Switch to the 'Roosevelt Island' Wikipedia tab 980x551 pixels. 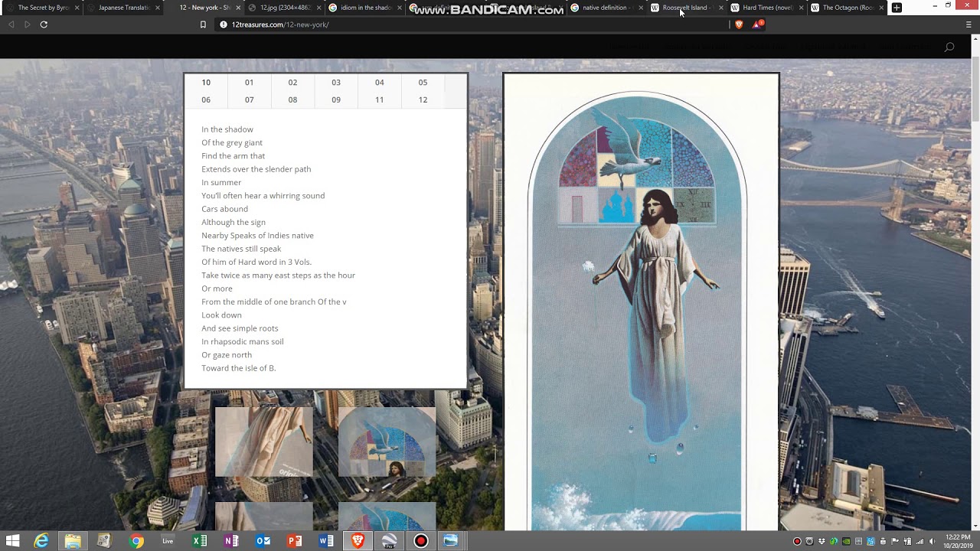[x=685, y=8]
